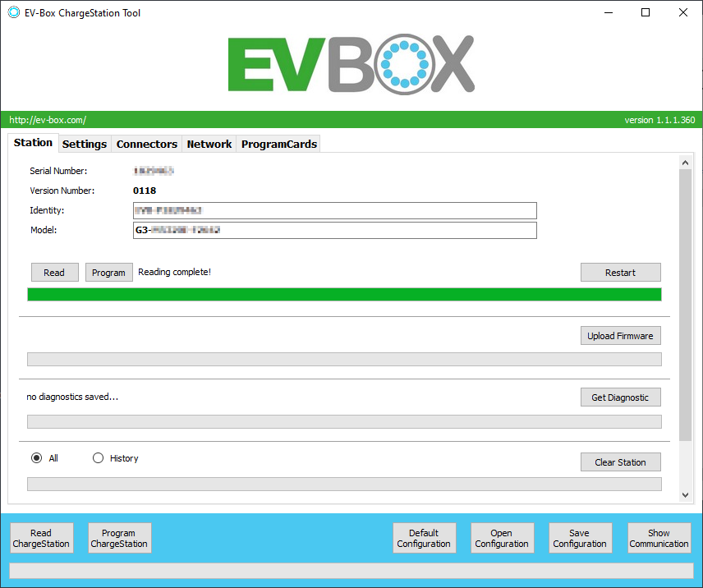Switch to the Network tab

point(209,144)
